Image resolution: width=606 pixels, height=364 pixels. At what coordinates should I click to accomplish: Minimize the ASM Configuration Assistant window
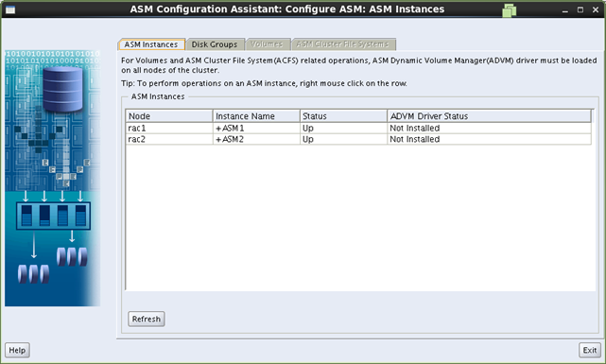tap(565, 10)
